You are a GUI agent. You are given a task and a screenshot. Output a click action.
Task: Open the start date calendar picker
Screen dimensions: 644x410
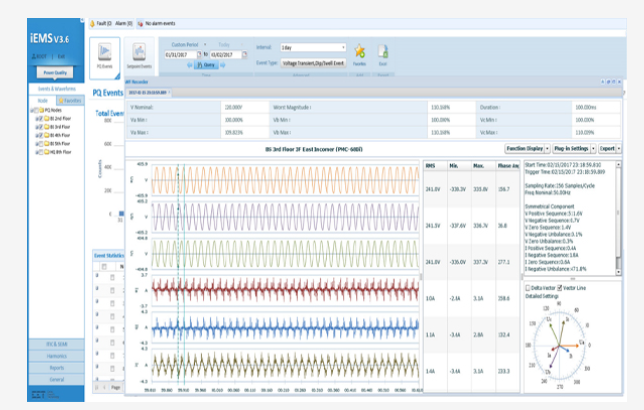198,54
